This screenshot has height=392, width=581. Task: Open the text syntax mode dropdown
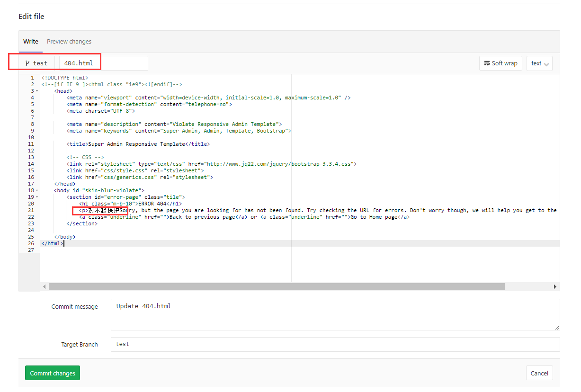point(539,63)
